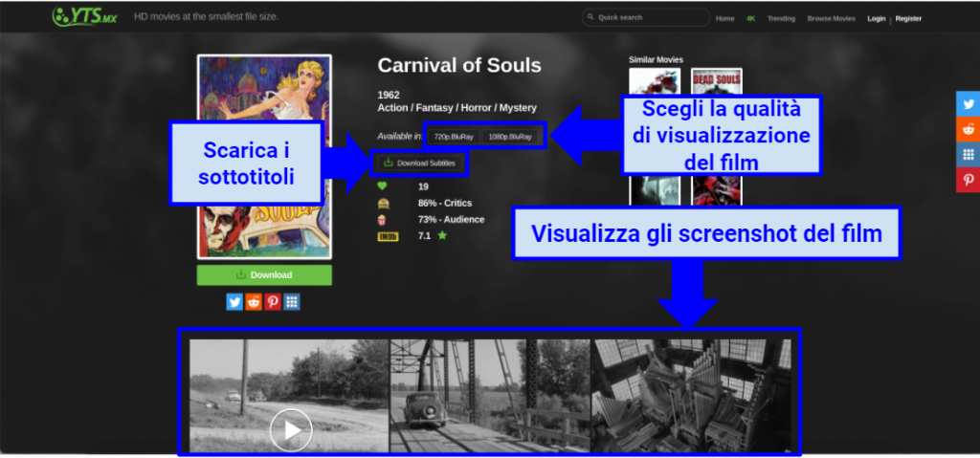The width and height of the screenshot is (980, 458).
Task: Open first similar movie thumbnail beside Dead Souls
Action: [655, 81]
